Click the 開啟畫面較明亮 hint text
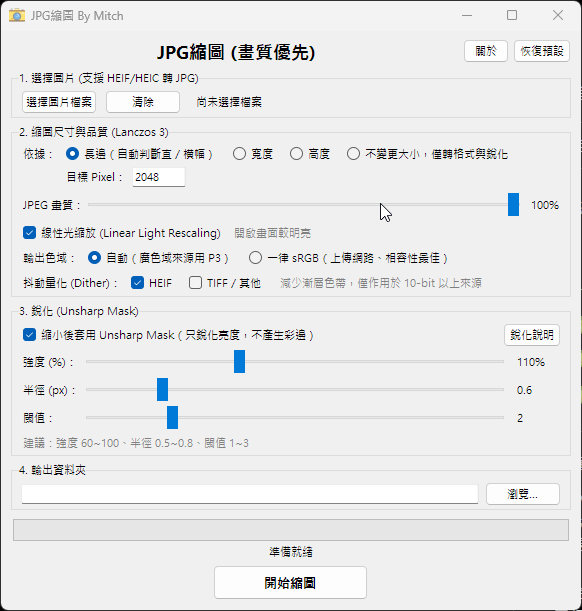Viewport: 582px width, 611px height. pyautogui.click(x=273, y=233)
